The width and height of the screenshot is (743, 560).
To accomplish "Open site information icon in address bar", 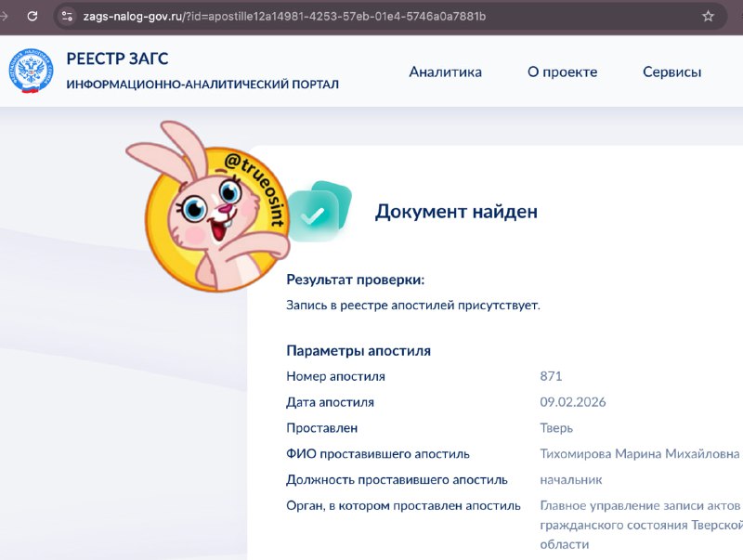I will pyautogui.click(x=67, y=16).
